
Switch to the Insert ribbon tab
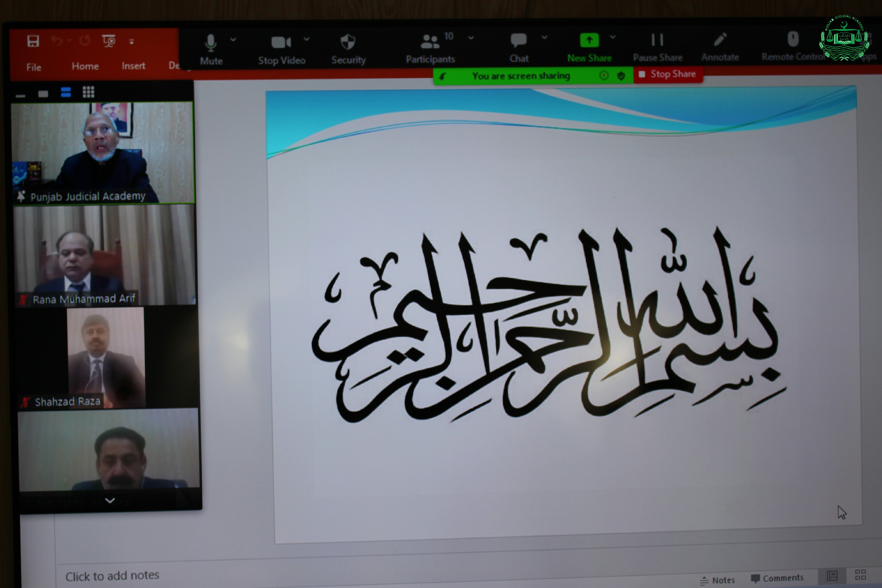[133, 66]
